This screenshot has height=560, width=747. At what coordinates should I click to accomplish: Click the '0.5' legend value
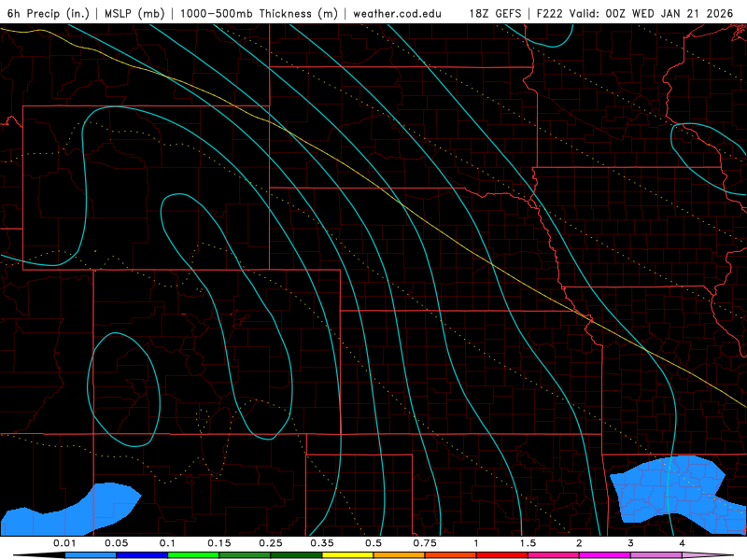(373, 543)
